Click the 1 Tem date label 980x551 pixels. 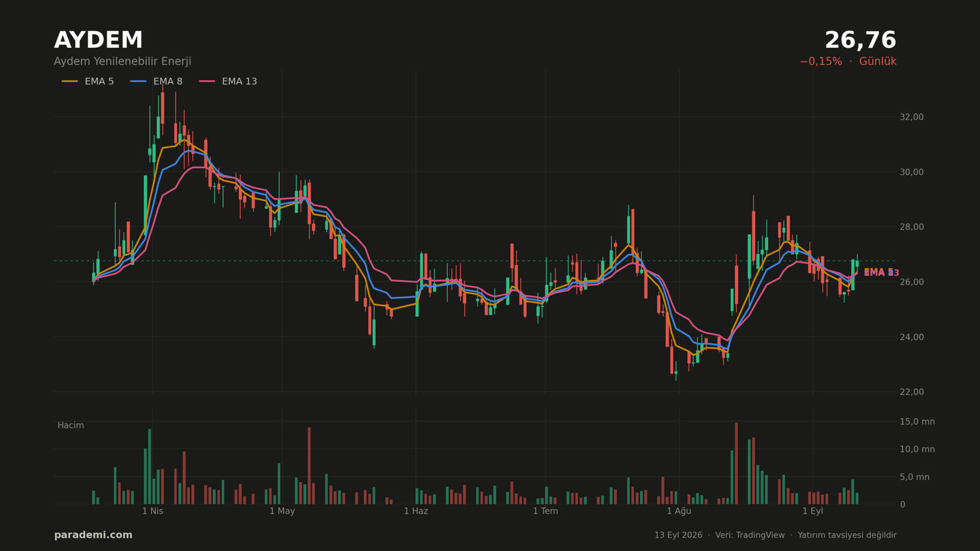pos(545,511)
